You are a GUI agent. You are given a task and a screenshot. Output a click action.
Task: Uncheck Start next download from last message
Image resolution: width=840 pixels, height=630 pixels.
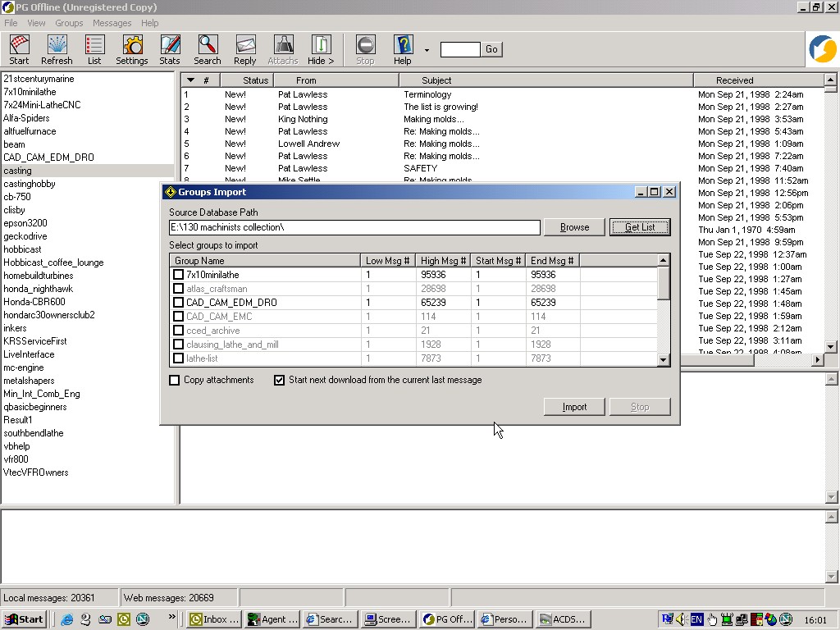(x=280, y=381)
